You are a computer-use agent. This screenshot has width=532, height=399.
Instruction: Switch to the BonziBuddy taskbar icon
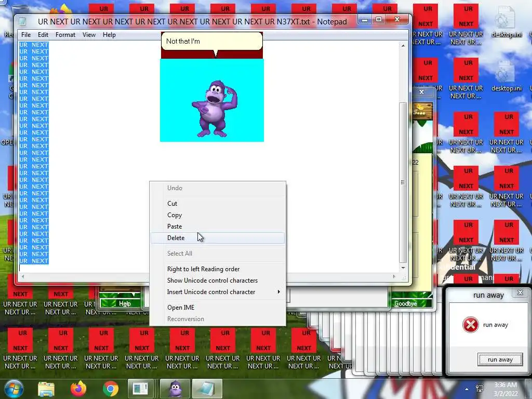175,389
